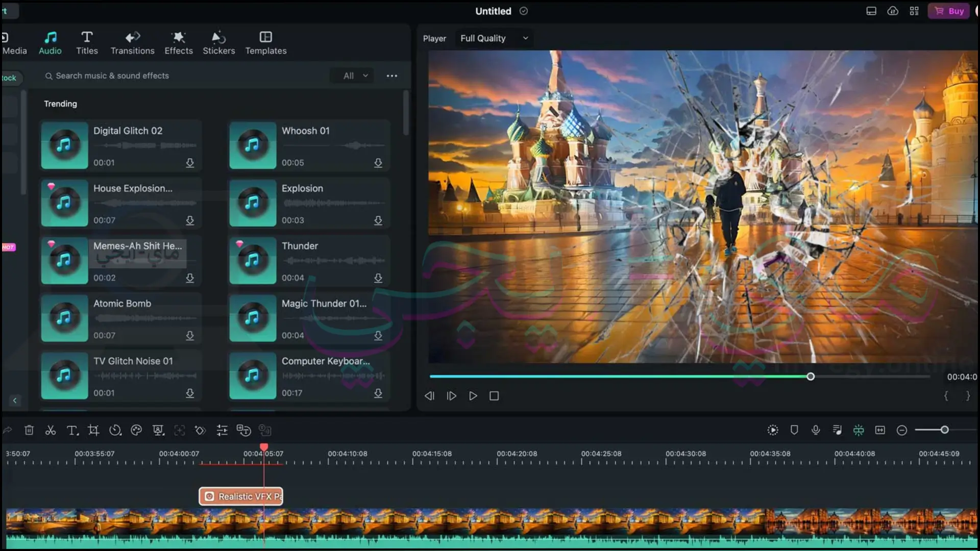Image resolution: width=980 pixels, height=551 pixels.
Task: Open the Speed tool icon
Action: pyautogui.click(x=115, y=430)
